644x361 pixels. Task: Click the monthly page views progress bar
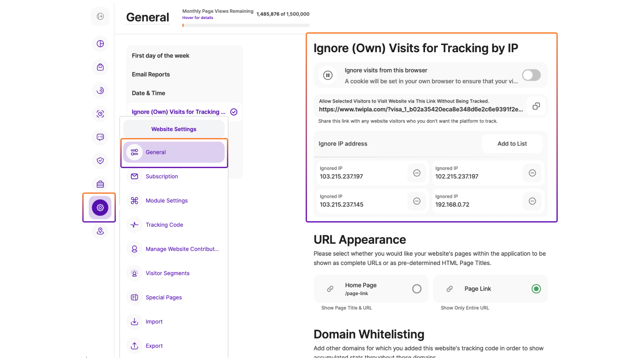pos(246,25)
